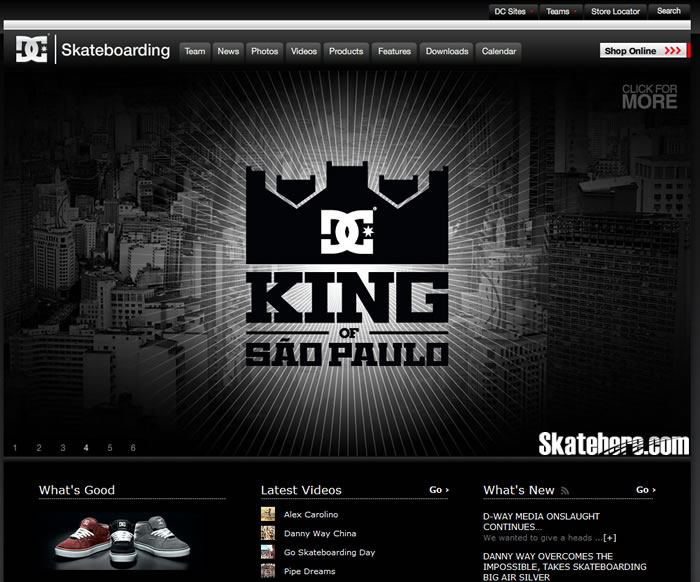The width and height of the screenshot is (700, 582).
Task: Open the Alex Carolino video thumbnail
Action: [268, 514]
